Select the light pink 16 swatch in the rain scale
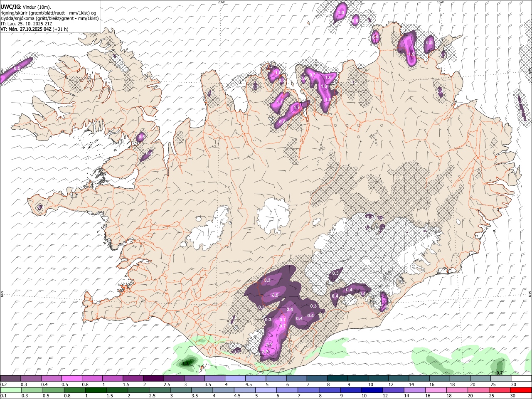Image resolution: width=532 pixels, height=399 pixels. (x=436, y=390)
